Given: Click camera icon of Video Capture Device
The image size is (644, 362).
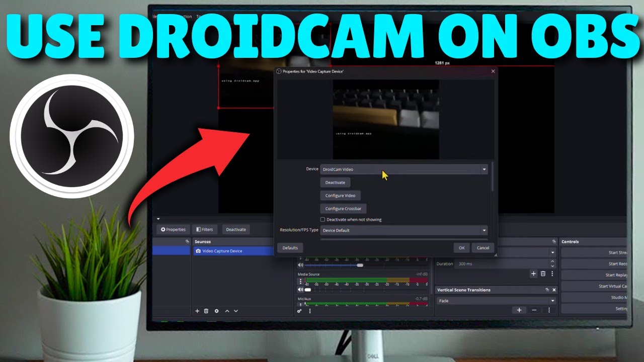Looking at the screenshot, I should [x=198, y=251].
